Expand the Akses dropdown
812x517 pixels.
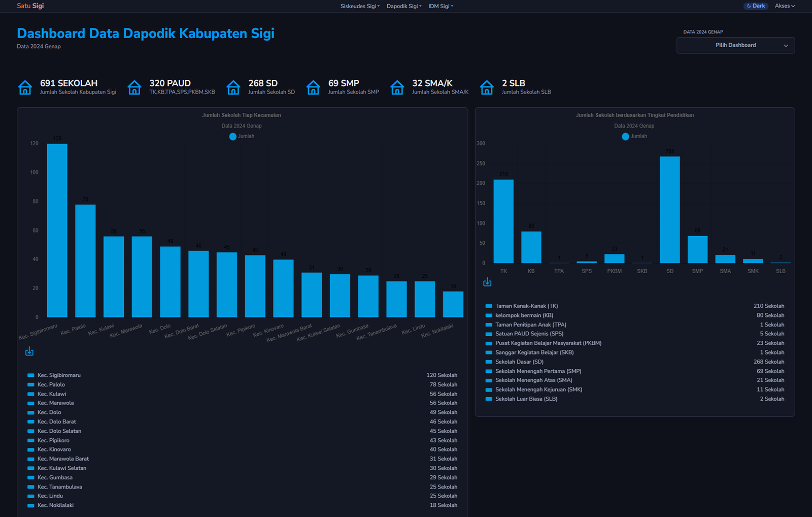(x=785, y=6)
